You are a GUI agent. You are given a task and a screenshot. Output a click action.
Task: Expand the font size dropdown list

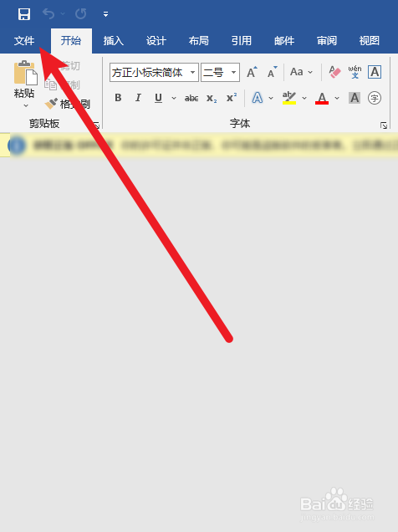(x=233, y=72)
